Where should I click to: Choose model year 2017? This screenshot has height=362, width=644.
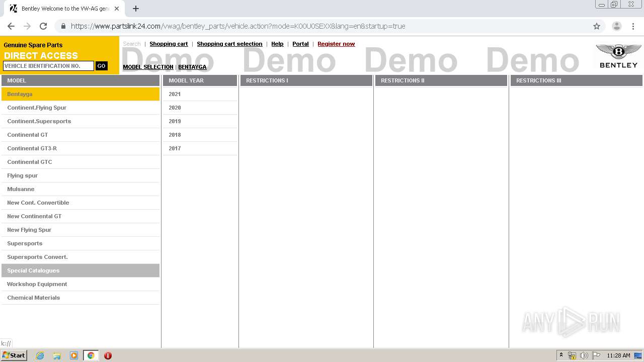coord(200,148)
